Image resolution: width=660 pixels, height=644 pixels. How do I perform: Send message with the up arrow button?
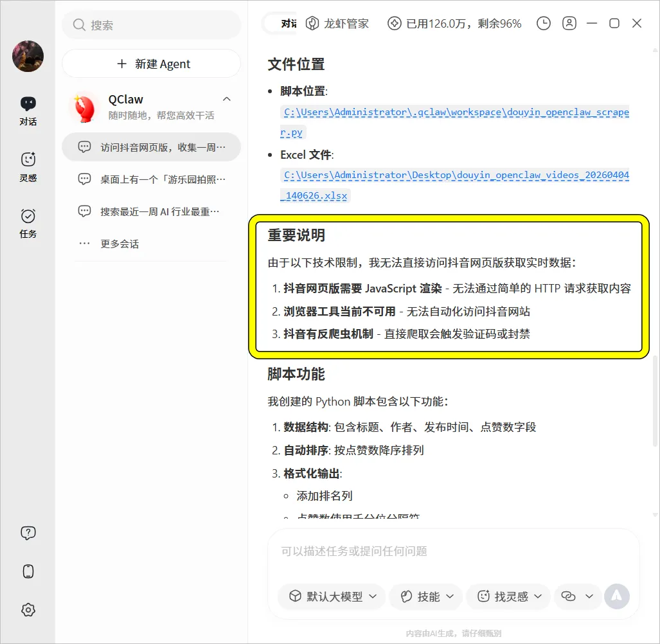point(617,596)
